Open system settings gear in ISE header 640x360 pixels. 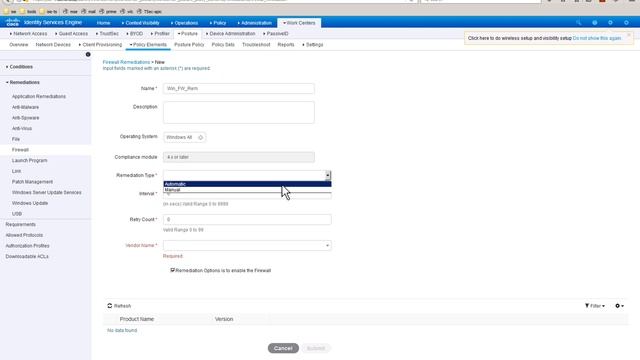click(626, 23)
